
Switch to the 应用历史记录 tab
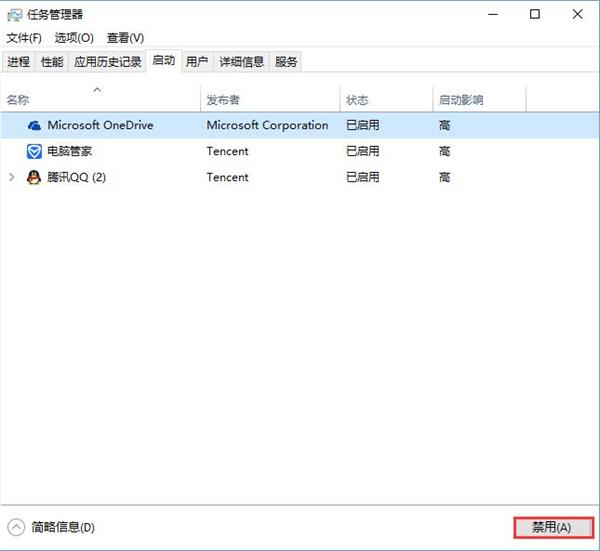tap(108, 62)
